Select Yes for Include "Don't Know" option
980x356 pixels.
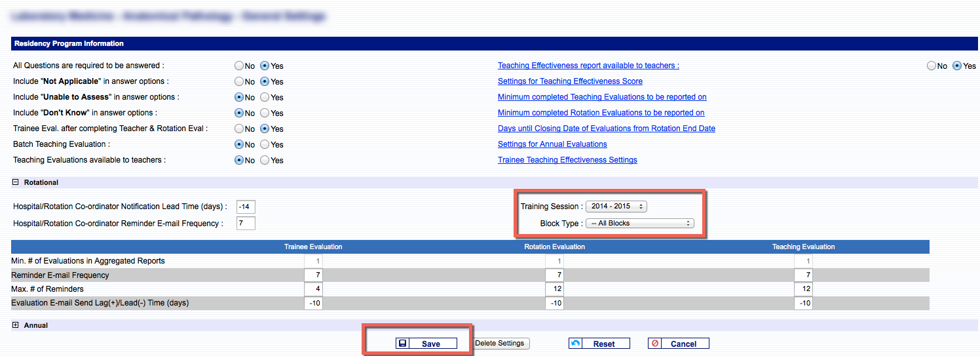click(265, 113)
